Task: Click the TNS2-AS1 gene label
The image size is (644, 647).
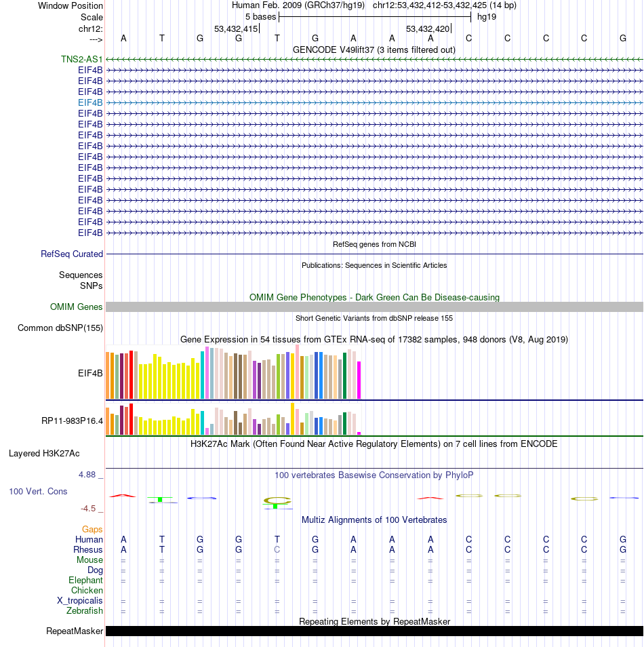Action: click(81, 60)
